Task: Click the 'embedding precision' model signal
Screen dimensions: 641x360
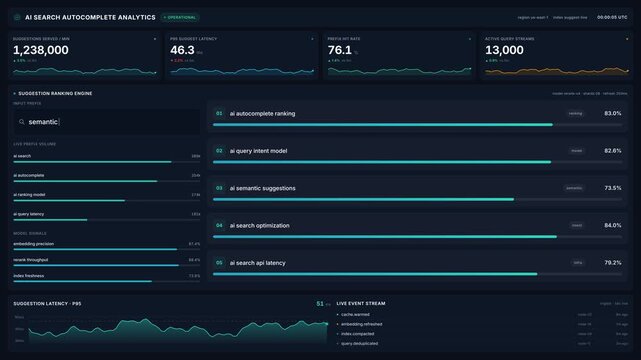Action: point(107,246)
